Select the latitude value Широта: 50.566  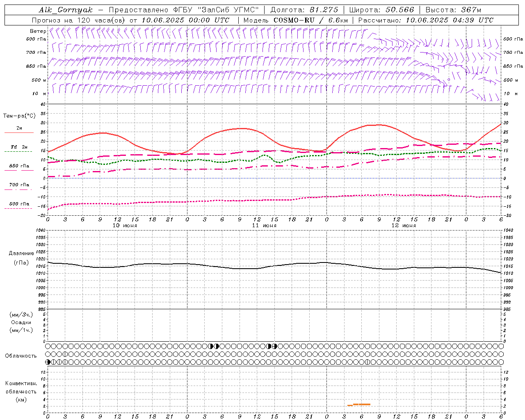click(x=382, y=10)
